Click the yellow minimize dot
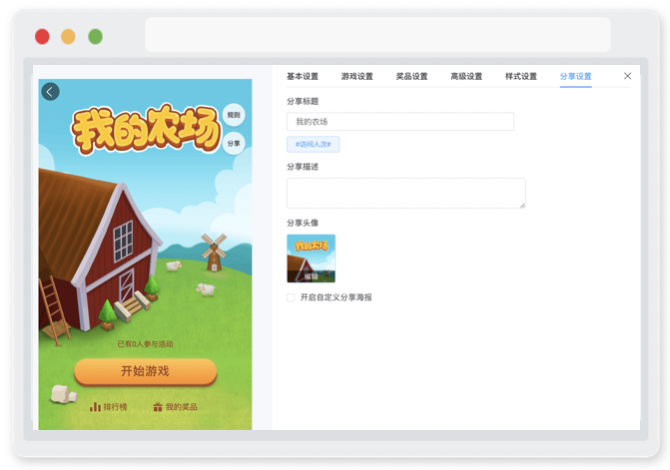 tap(68, 37)
